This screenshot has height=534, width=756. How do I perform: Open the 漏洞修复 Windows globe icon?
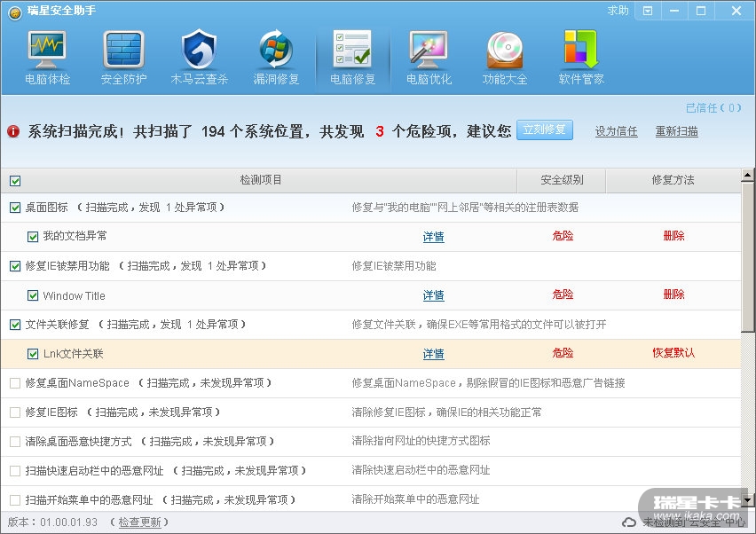[276, 49]
